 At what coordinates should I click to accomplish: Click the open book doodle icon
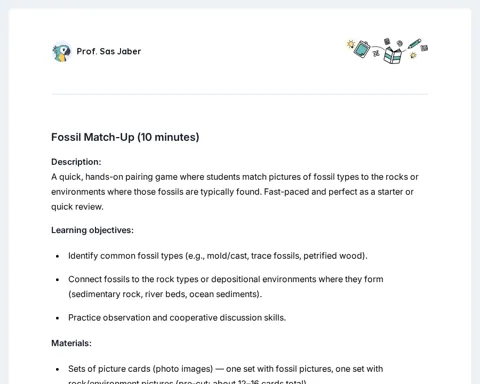392,55
